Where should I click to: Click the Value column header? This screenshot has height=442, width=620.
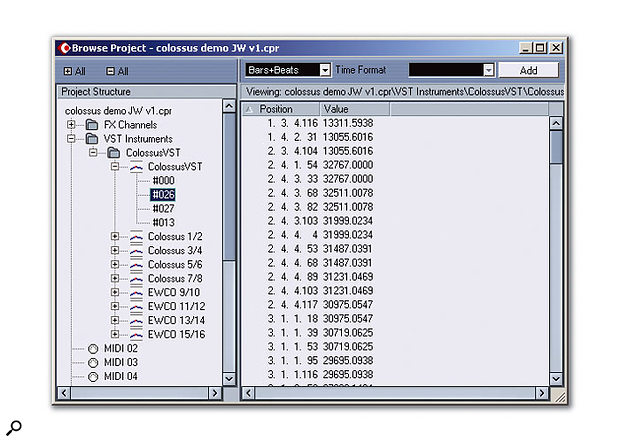coord(355,109)
